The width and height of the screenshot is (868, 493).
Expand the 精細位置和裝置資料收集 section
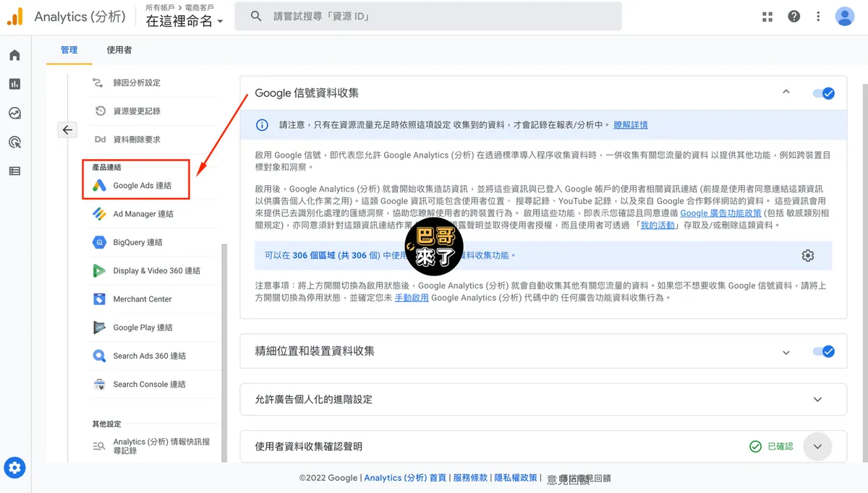click(x=786, y=352)
